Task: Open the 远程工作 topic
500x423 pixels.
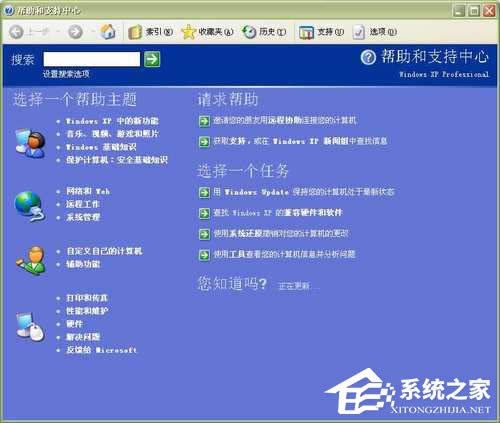Action: tap(83, 204)
